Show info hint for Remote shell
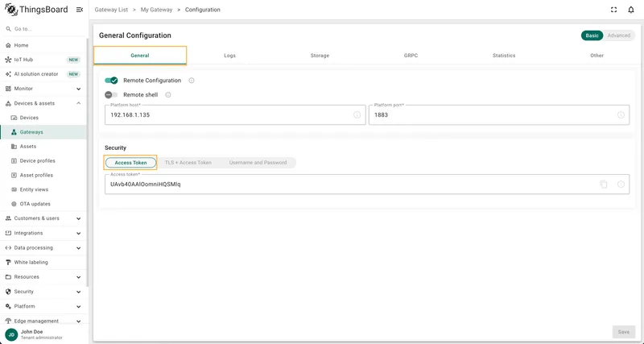The height and width of the screenshot is (344, 644). tap(168, 95)
